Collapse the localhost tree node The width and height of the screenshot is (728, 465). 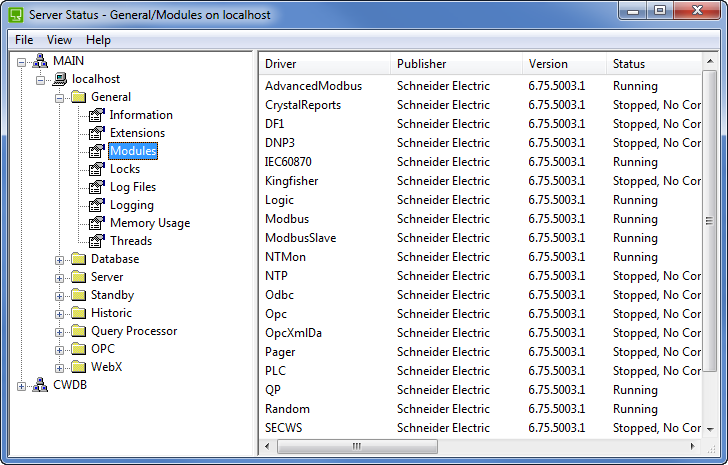coord(40,80)
